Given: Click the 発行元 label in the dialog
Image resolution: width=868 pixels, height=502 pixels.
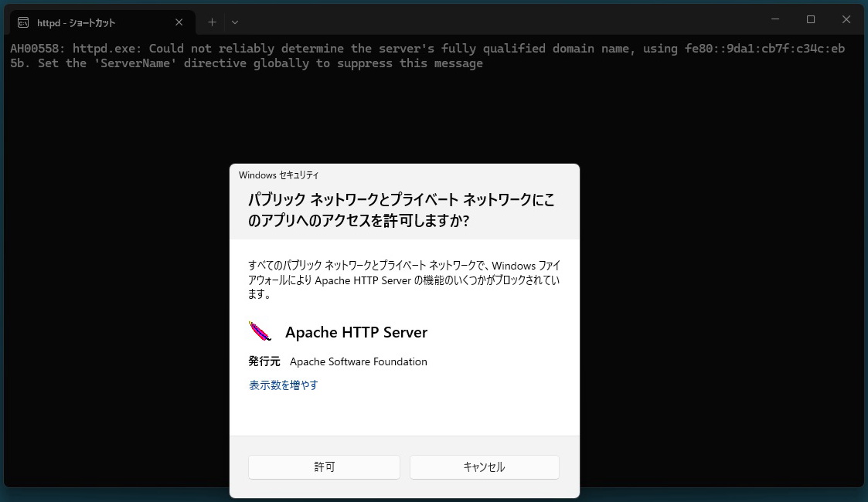Looking at the screenshot, I should point(264,361).
